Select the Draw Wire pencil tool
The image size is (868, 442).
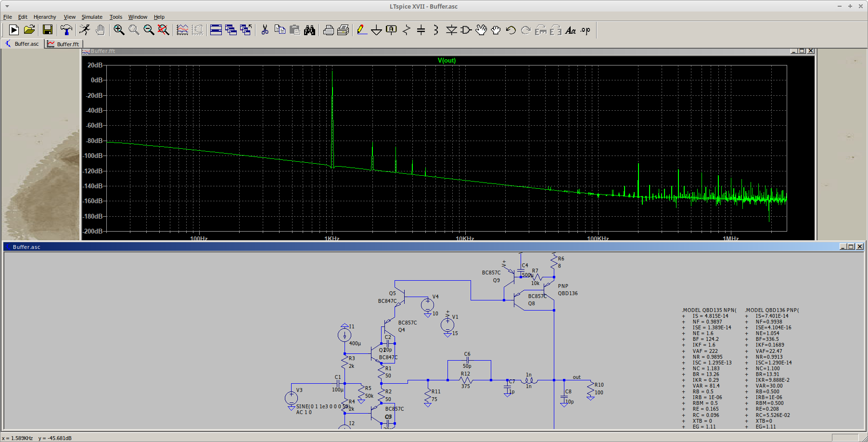(362, 30)
